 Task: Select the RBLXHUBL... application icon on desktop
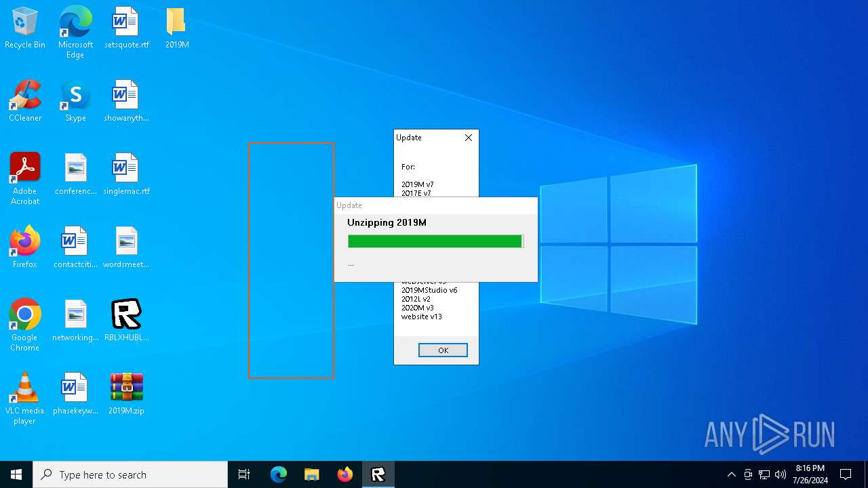(x=126, y=321)
